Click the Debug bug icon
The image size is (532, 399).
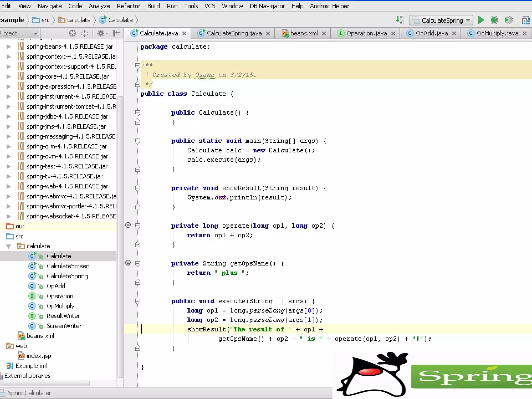tap(494, 20)
